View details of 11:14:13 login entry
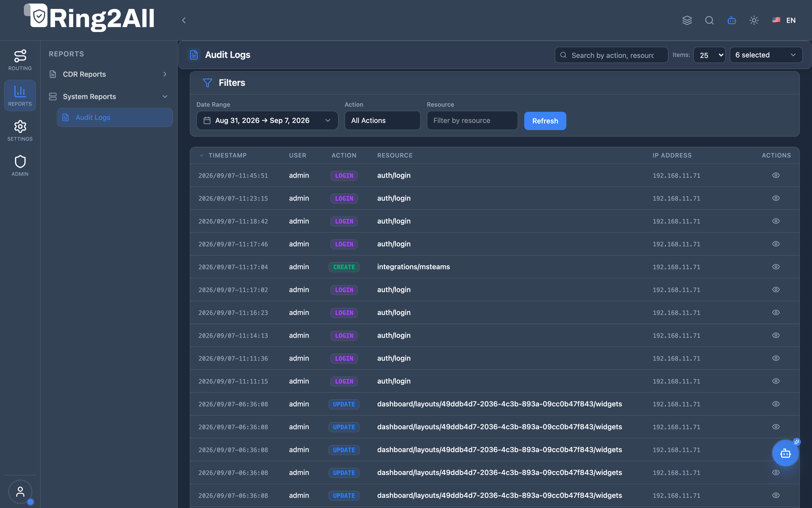 pyautogui.click(x=776, y=335)
